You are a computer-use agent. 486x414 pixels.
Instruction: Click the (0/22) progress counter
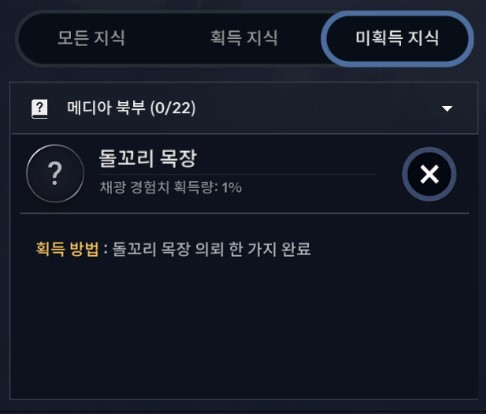tap(173, 108)
